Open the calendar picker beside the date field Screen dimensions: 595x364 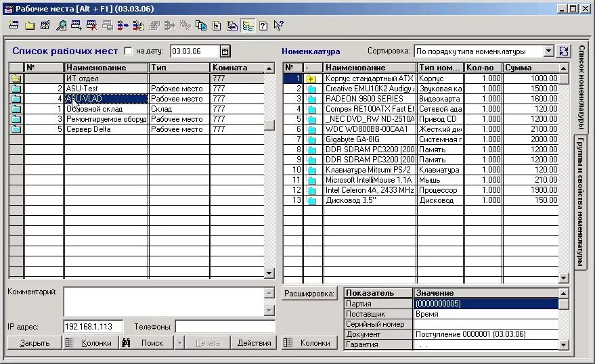click(x=225, y=51)
